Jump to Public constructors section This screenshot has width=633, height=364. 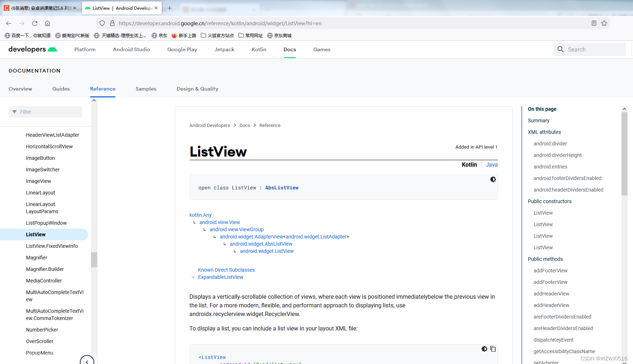550,201
